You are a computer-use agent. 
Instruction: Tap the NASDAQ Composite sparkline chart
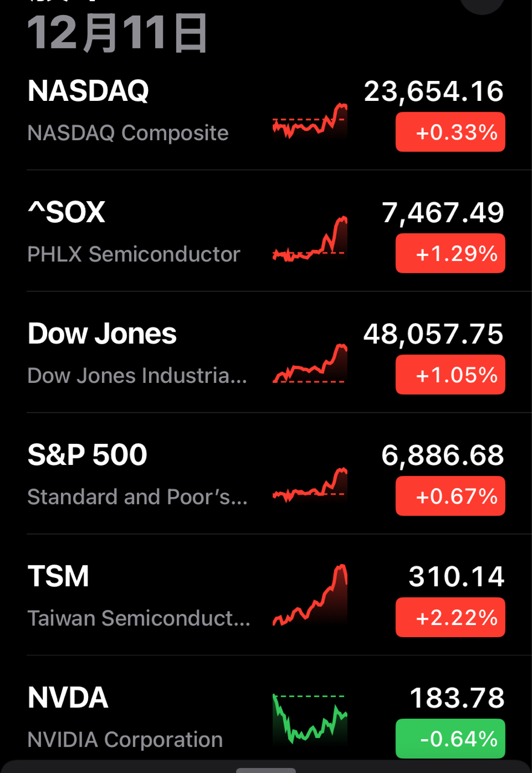pos(310,121)
